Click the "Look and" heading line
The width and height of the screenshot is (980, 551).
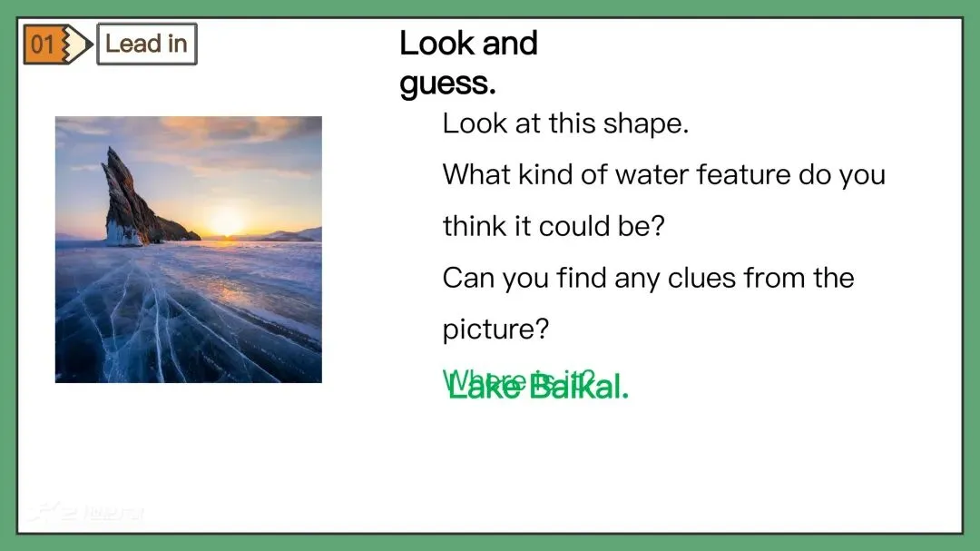point(468,43)
